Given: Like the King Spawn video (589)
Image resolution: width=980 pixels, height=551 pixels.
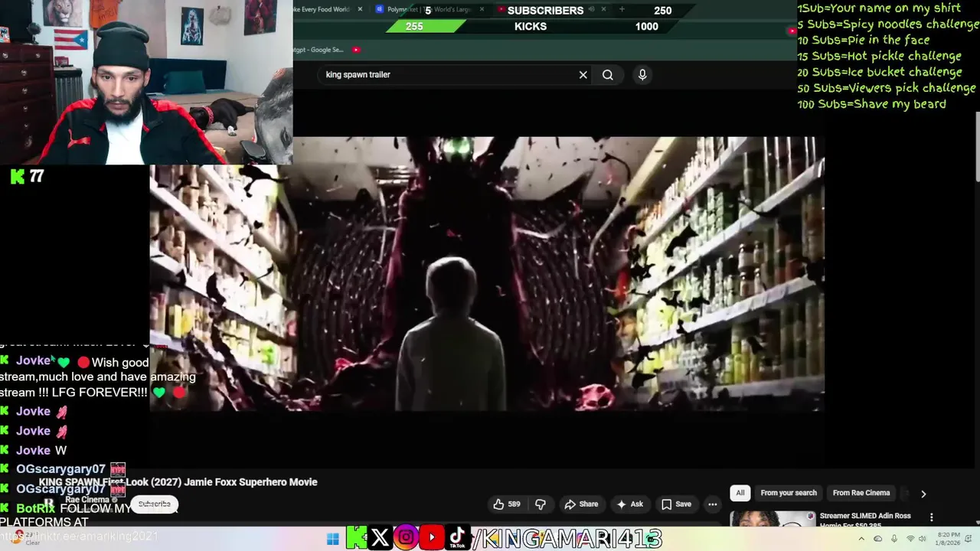Looking at the screenshot, I should 507,504.
